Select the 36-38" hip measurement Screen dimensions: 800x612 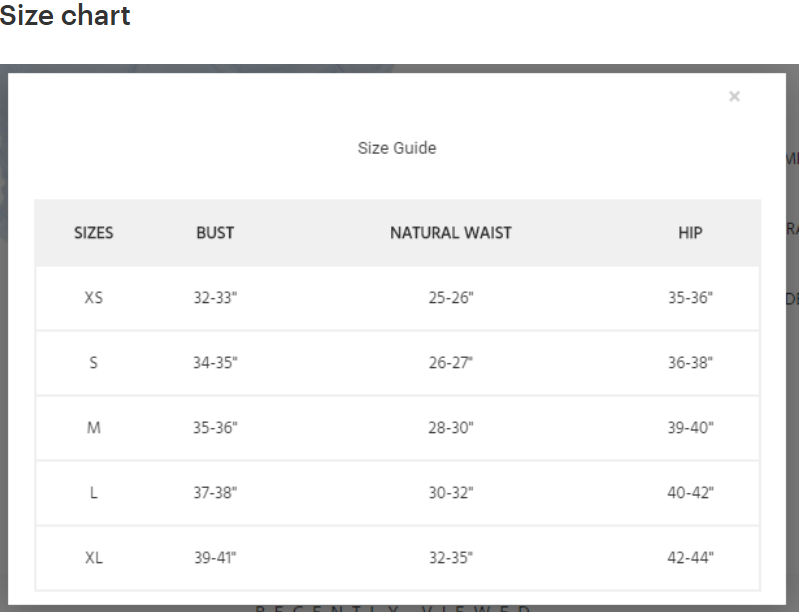point(690,363)
